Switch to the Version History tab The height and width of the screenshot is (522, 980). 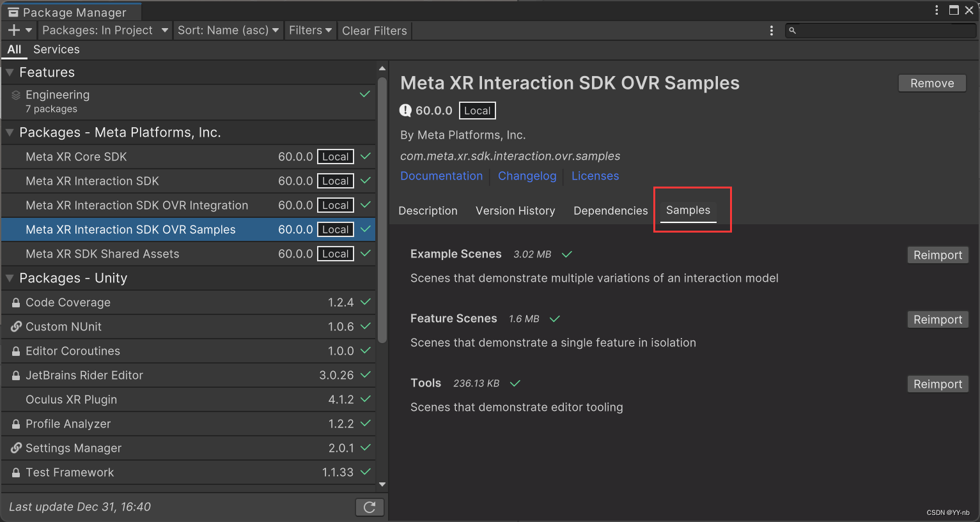click(x=515, y=211)
